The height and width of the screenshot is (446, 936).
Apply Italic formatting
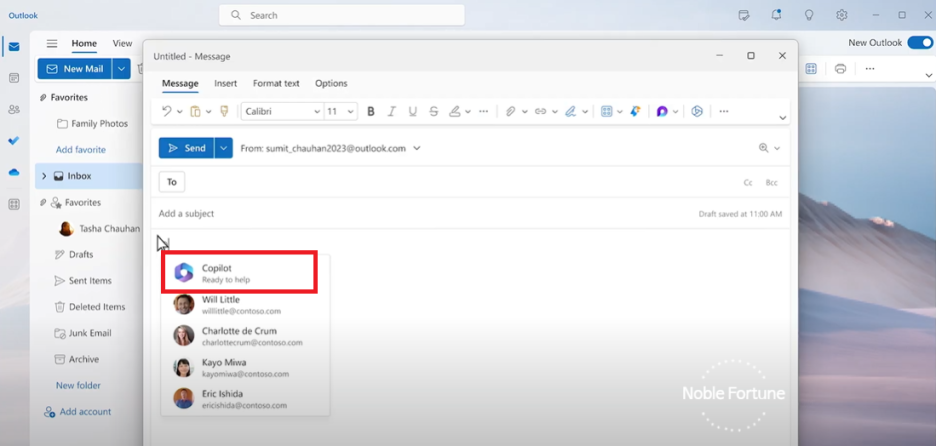[x=392, y=111]
